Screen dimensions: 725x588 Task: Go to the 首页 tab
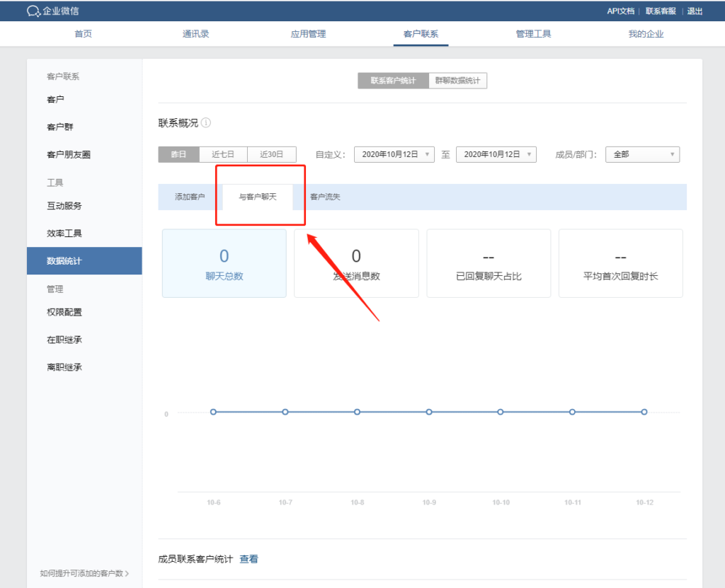tap(84, 34)
